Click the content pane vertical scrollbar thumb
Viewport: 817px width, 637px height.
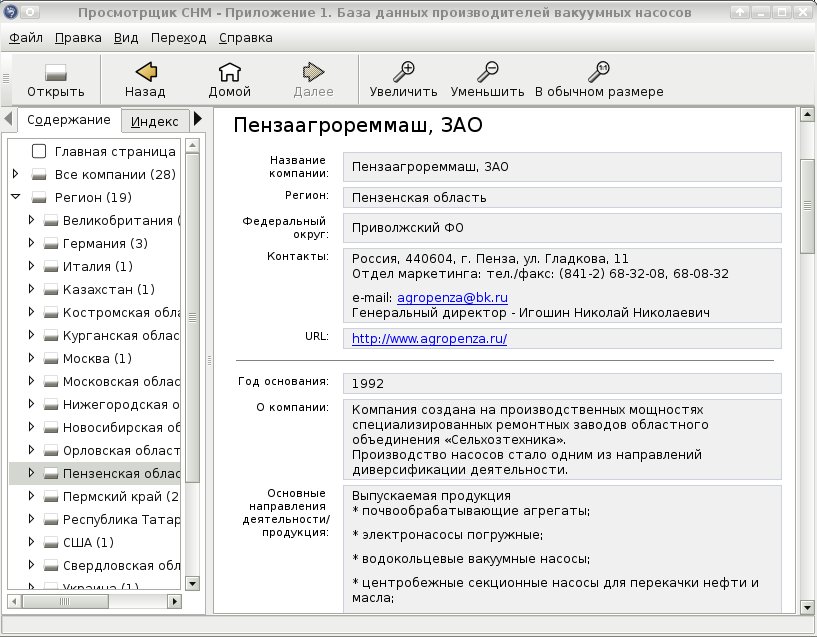807,206
